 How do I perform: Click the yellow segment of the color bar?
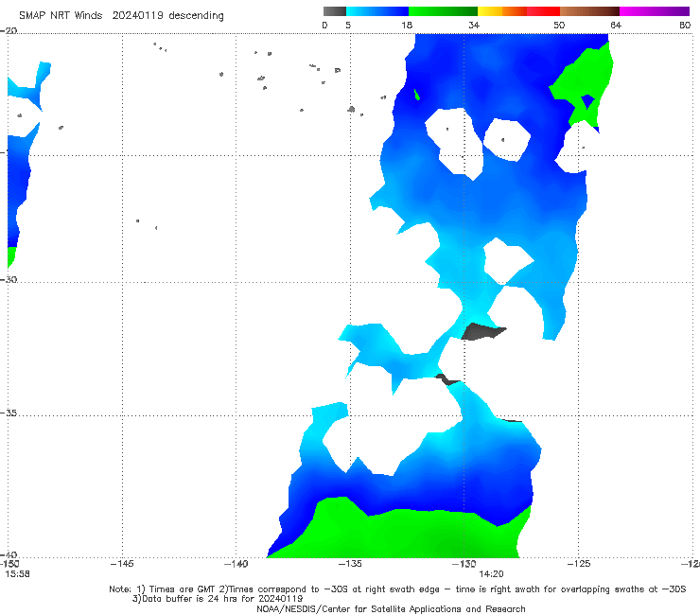490,11
